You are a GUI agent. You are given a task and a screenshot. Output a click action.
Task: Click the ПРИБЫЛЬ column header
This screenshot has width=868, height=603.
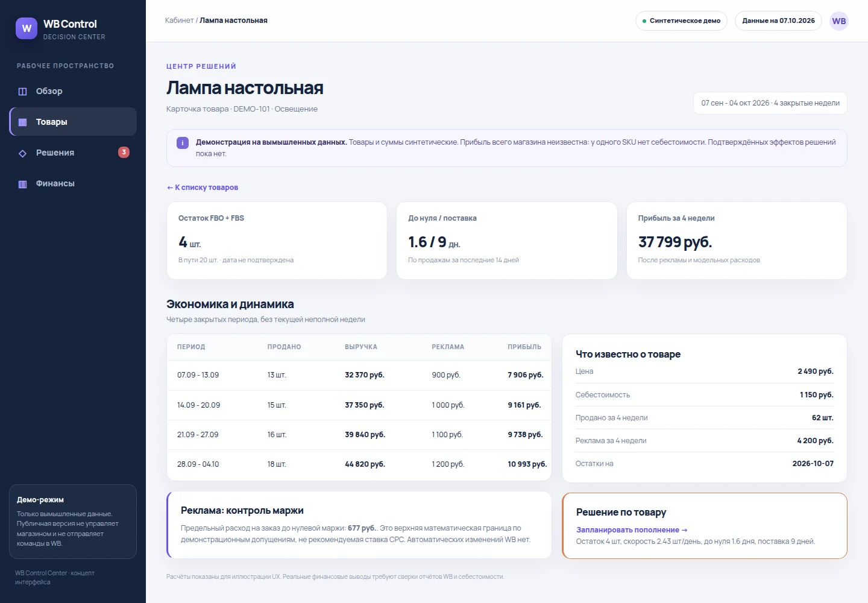click(524, 347)
